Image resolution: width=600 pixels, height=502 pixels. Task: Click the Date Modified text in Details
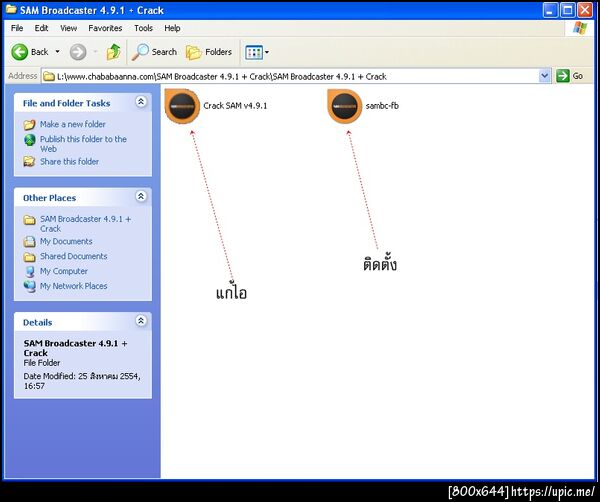coord(82,381)
